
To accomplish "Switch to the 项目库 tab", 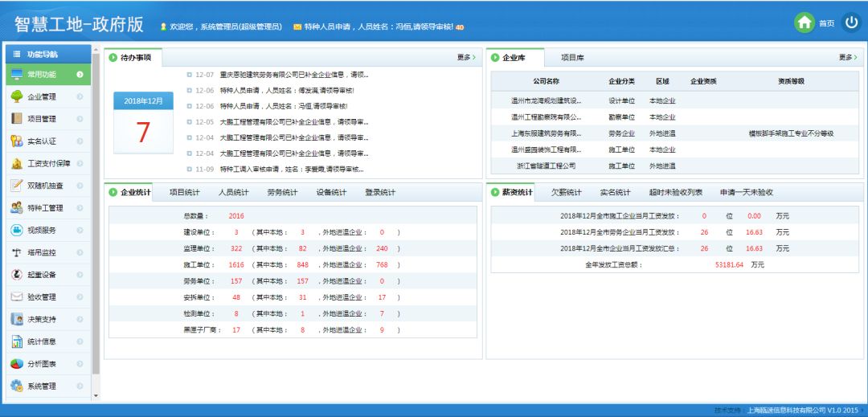I will pos(572,58).
